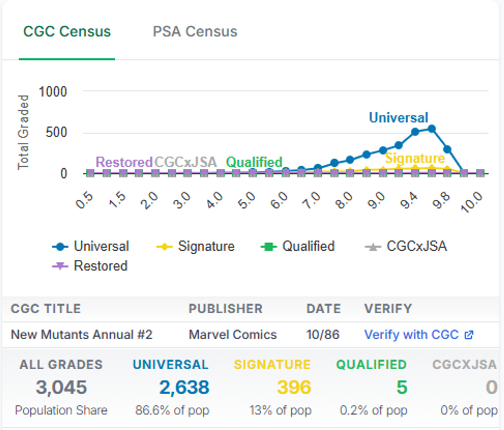This screenshot has width=504, height=430.
Task: Switch to the PSA Census tab
Action: click(x=195, y=32)
